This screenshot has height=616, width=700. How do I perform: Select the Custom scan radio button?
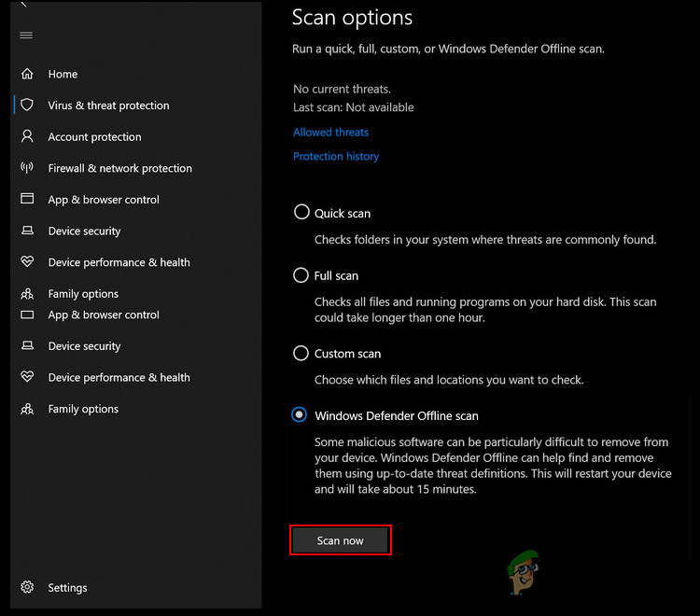coord(301,353)
